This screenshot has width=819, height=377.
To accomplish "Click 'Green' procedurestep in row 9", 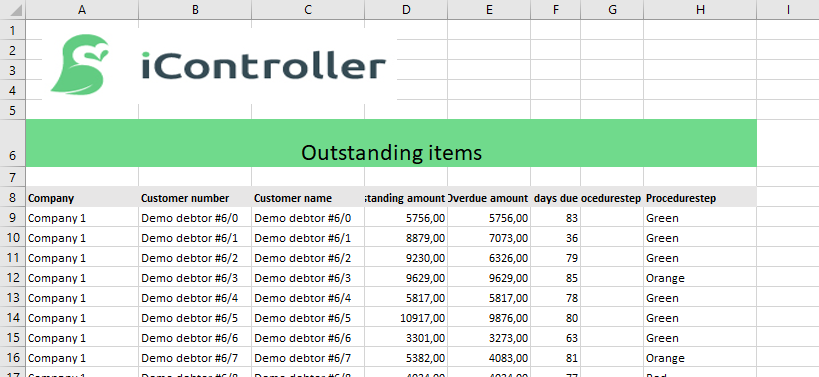I will pyautogui.click(x=700, y=217).
